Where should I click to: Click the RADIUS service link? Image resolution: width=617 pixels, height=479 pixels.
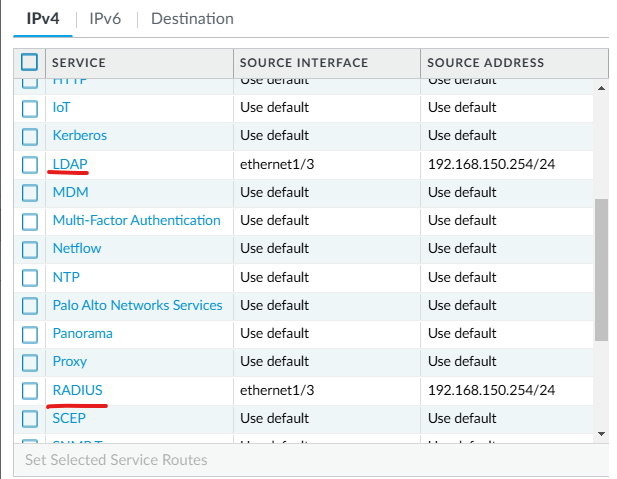[x=77, y=390]
